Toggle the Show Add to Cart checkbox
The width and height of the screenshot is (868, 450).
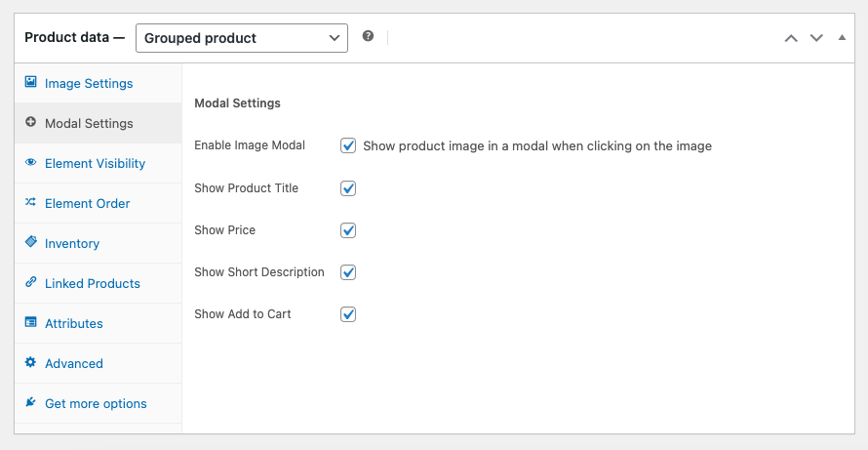click(x=348, y=314)
